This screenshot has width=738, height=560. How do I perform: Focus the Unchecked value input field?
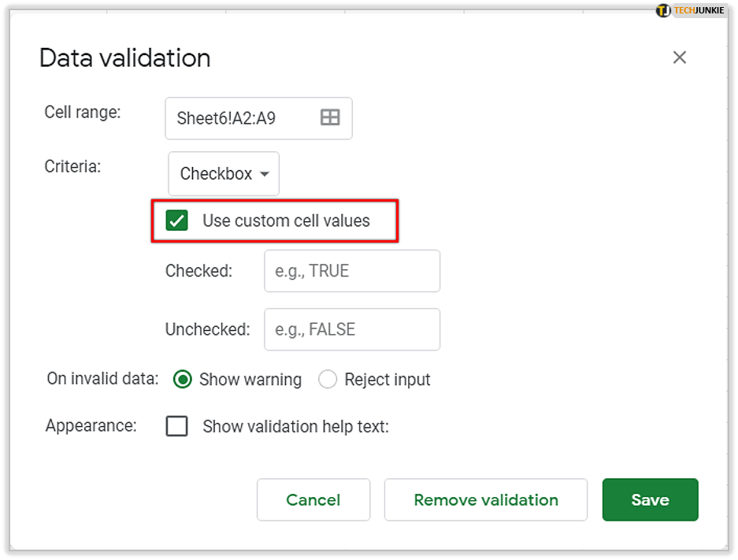352,329
